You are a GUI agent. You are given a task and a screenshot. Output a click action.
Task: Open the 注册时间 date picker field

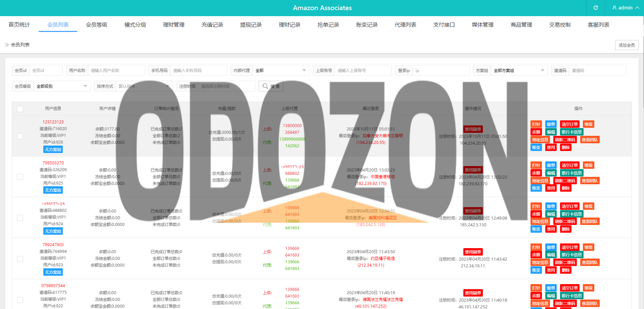(x=227, y=86)
